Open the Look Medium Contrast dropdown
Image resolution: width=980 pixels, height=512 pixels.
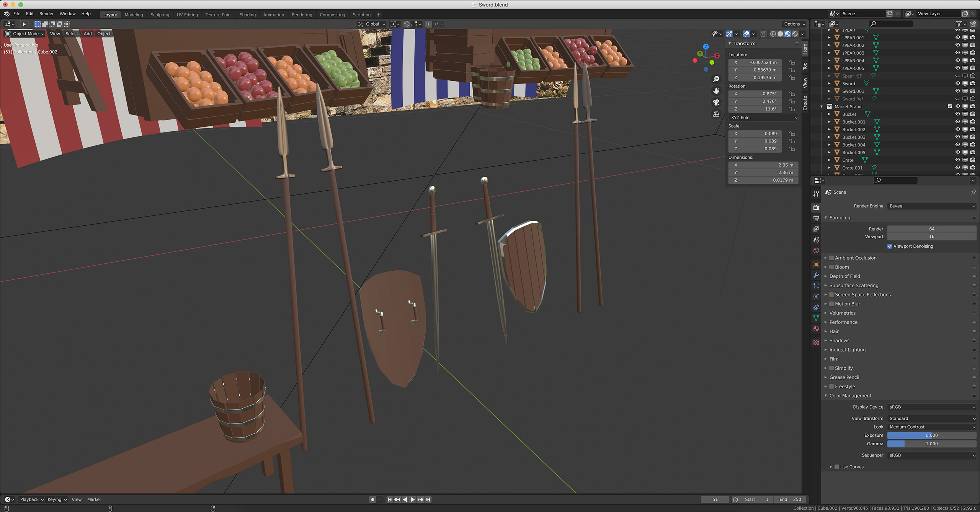click(x=932, y=427)
